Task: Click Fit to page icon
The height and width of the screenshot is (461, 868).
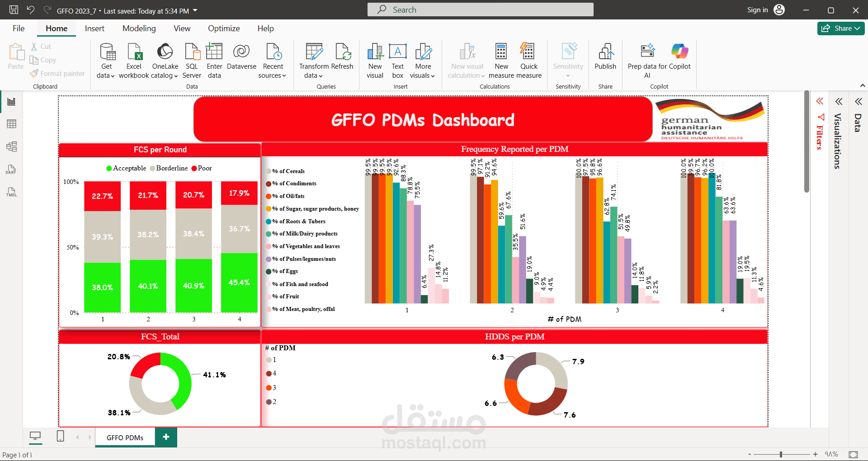Action: (x=853, y=454)
